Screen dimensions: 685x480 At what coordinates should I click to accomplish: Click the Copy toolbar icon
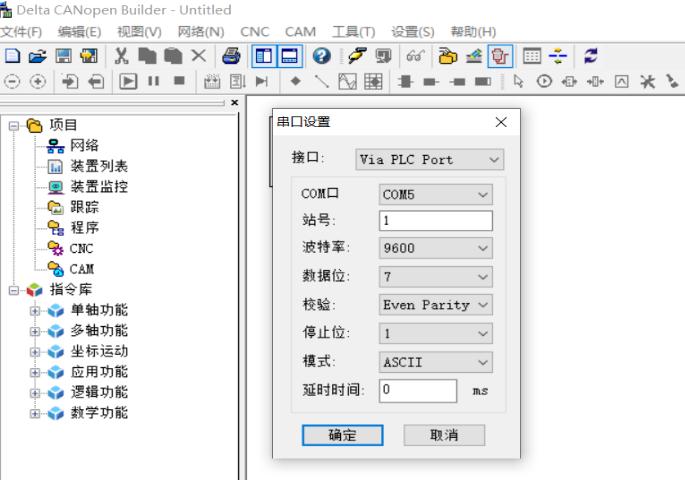147,56
